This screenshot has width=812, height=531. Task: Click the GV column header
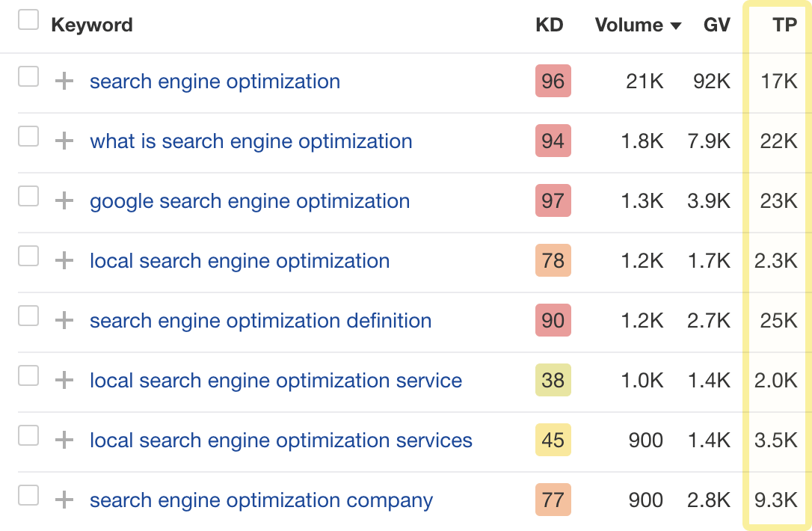pyautogui.click(x=717, y=25)
